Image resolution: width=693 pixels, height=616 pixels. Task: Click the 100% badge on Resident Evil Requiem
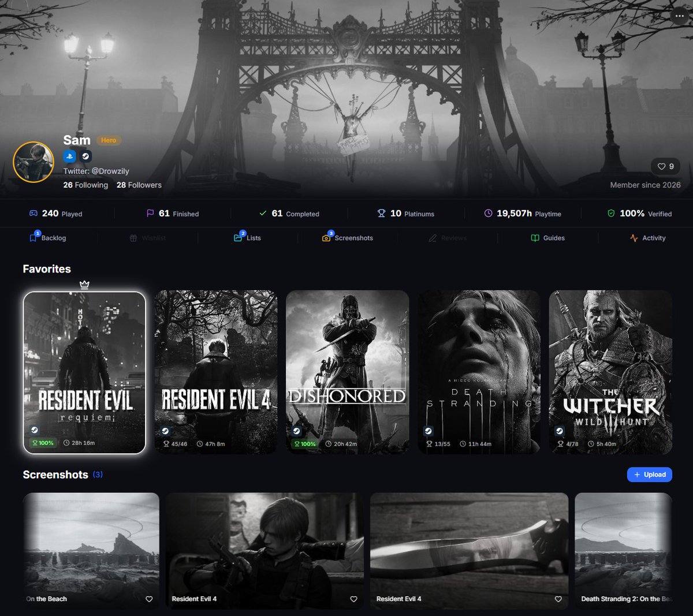(x=43, y=443)
